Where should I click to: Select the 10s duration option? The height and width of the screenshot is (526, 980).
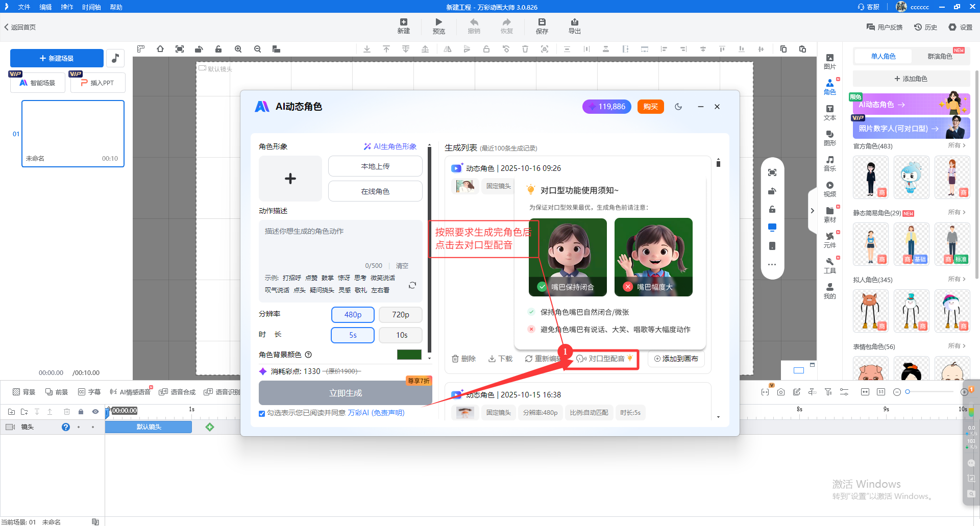[401, 335]
